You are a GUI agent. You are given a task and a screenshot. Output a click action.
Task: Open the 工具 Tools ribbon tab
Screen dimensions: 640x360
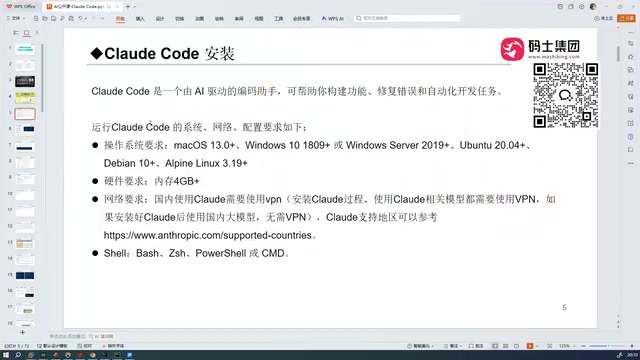coord(278,19)
